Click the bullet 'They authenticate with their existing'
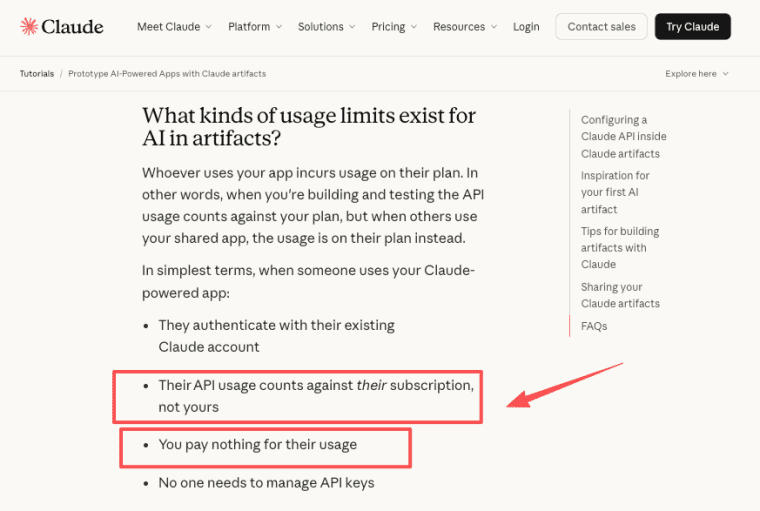Screen dimensions: 760x511 pyautogui.click(x=276, y=336)
